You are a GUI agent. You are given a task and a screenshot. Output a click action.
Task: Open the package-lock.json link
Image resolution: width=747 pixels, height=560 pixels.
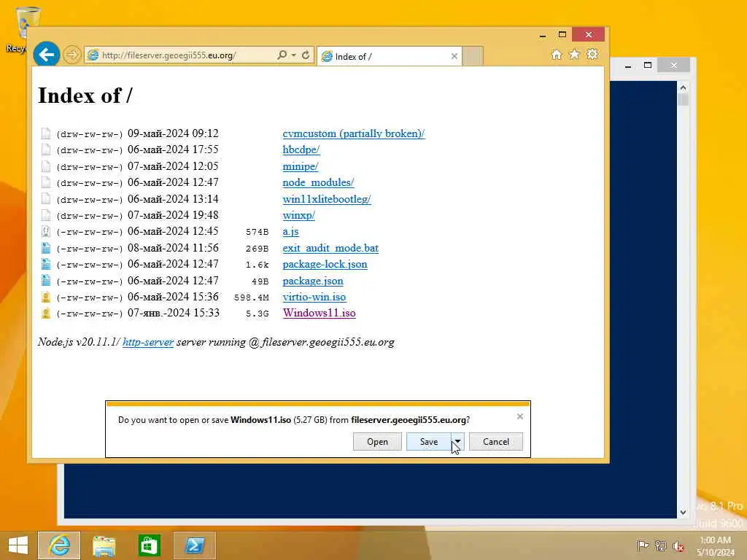click(x=325, y=264)
